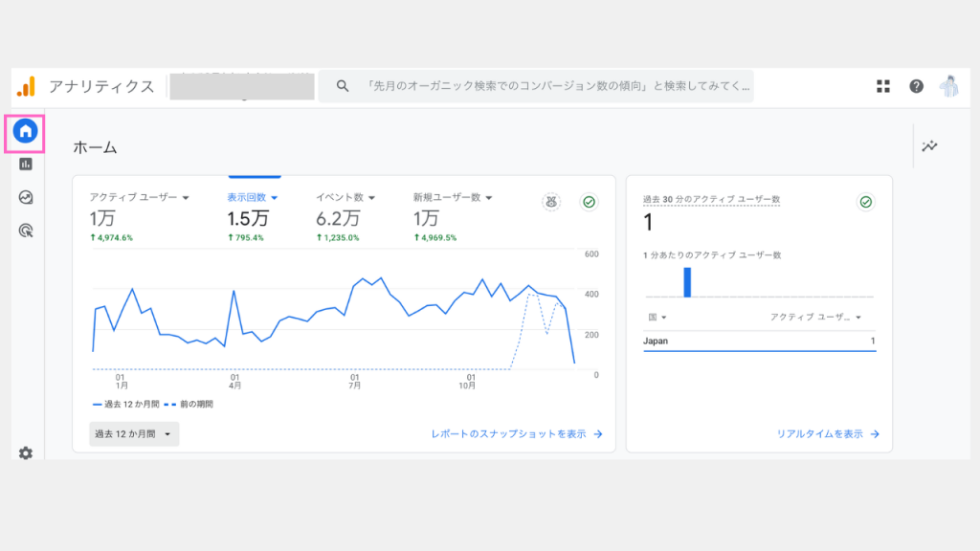Open the Insights sparkline icon on the right
980x551 pixels.
tap(929, 146)
